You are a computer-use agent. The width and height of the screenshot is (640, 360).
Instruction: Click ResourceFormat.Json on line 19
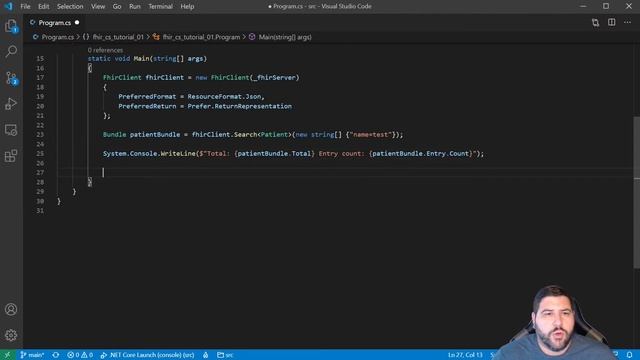(x=224, y=96)
